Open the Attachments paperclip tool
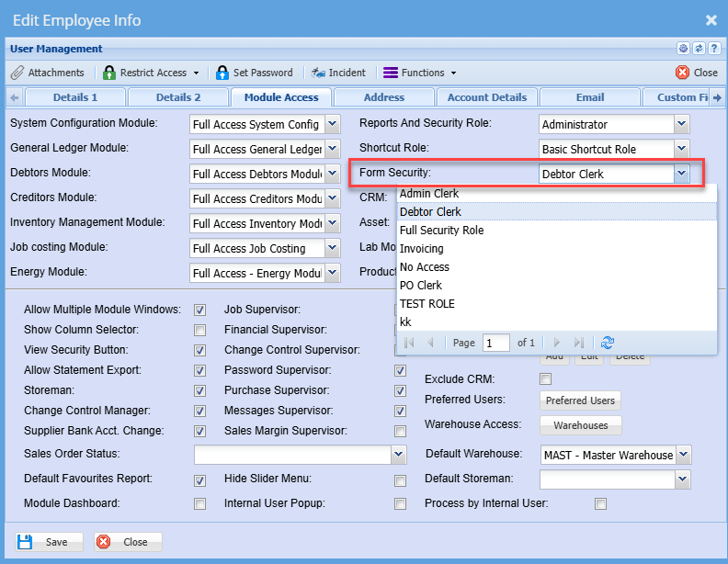The image size is (728, 564). (x=48, y=73)
